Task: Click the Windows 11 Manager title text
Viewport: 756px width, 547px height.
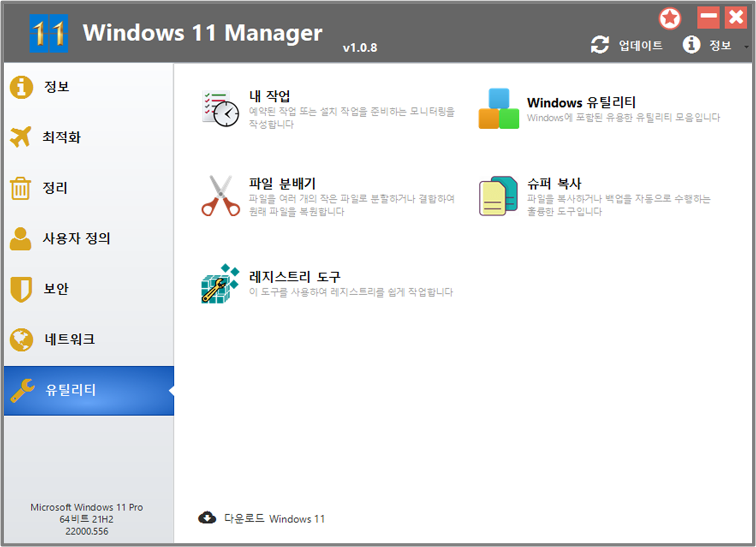Action: tap(203, 33)
